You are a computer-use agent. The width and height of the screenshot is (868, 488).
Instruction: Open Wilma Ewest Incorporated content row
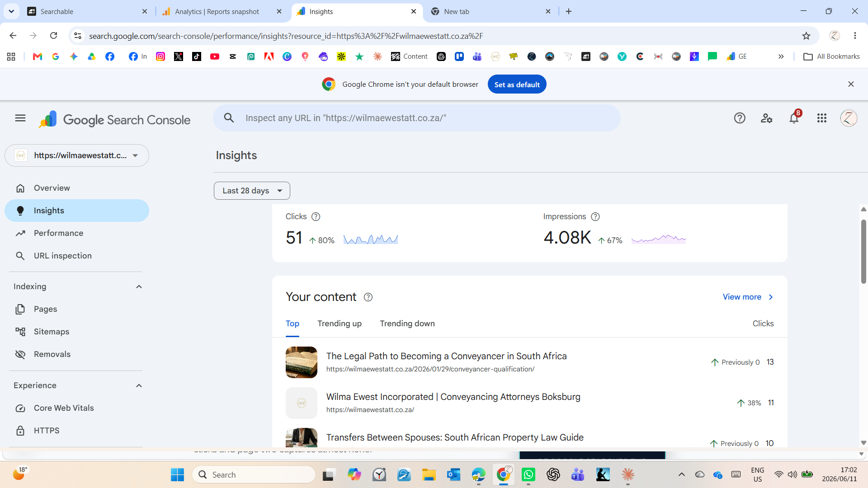pos(529,403)
